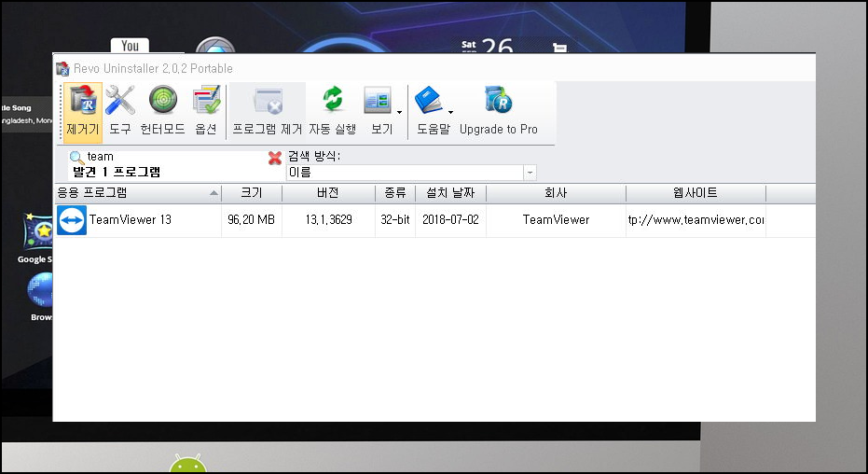Click Upgrade to Pro
This screenshot has height=474, width=868.
(499, 112)
